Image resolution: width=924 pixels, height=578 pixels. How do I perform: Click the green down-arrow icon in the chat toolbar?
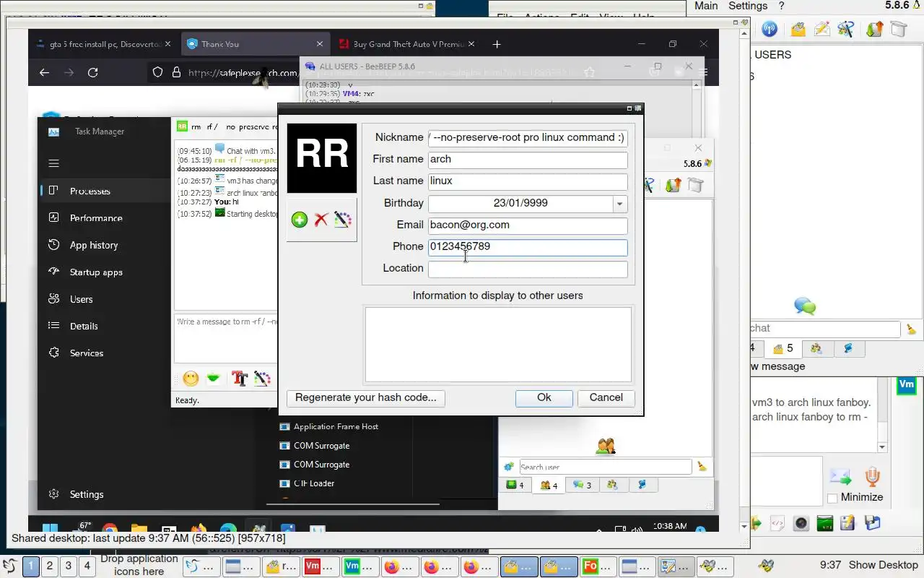(213, 378)
